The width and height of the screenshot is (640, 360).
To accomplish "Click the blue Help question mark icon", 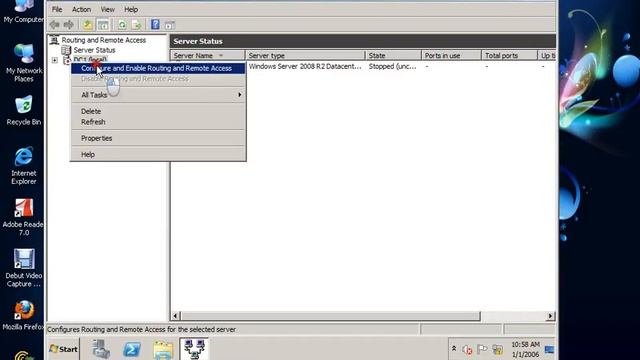I will 155,24.
